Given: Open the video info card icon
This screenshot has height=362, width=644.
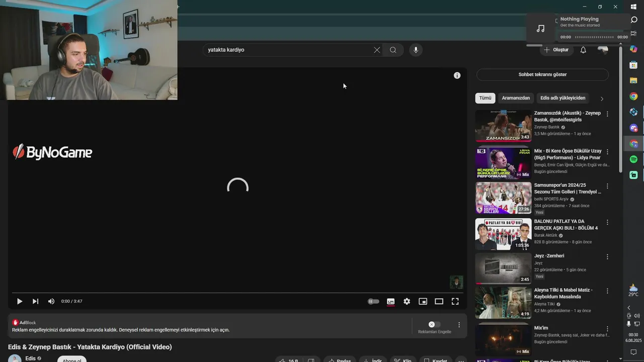Looking at the screenshot, I should pos(457,75).
